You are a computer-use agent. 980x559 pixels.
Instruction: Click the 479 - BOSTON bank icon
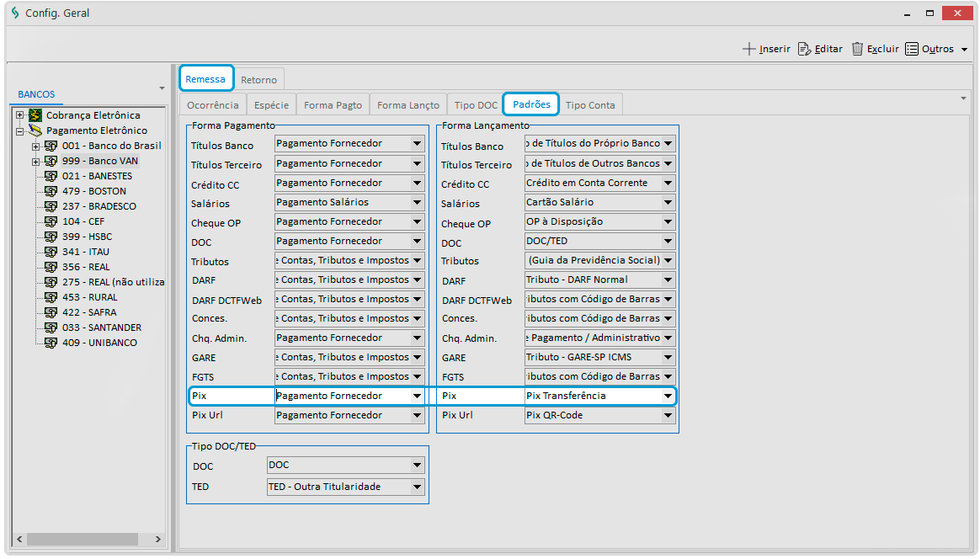coord(51,191)
